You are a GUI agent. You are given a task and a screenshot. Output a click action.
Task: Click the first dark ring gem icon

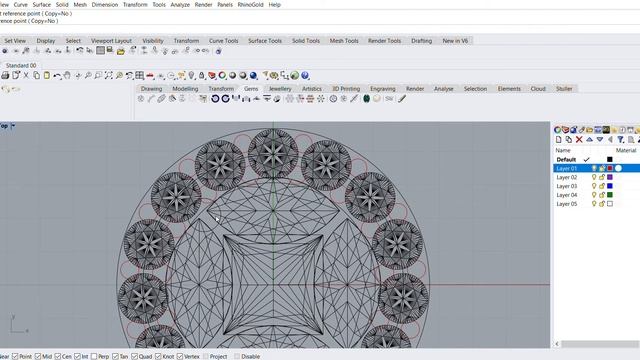pyautogui.click(x=215, y=99)
